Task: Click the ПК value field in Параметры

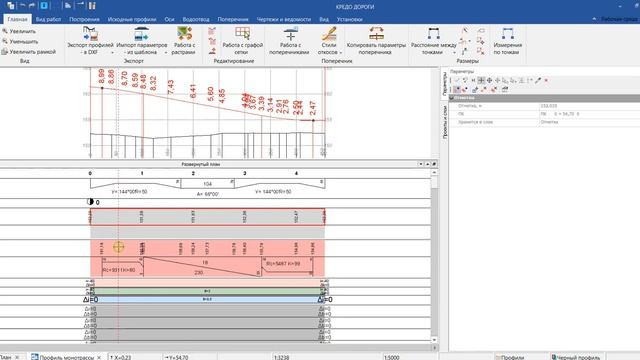Action: [x=589, y=114]
